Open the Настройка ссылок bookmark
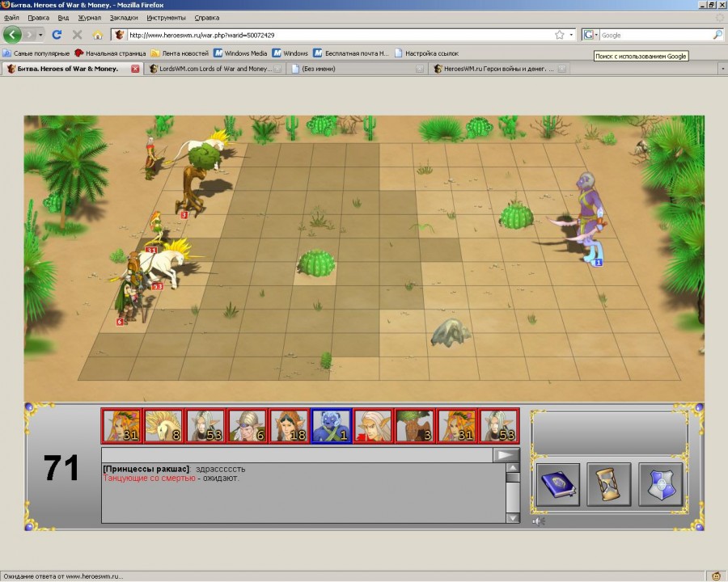 tap(426, 53)
